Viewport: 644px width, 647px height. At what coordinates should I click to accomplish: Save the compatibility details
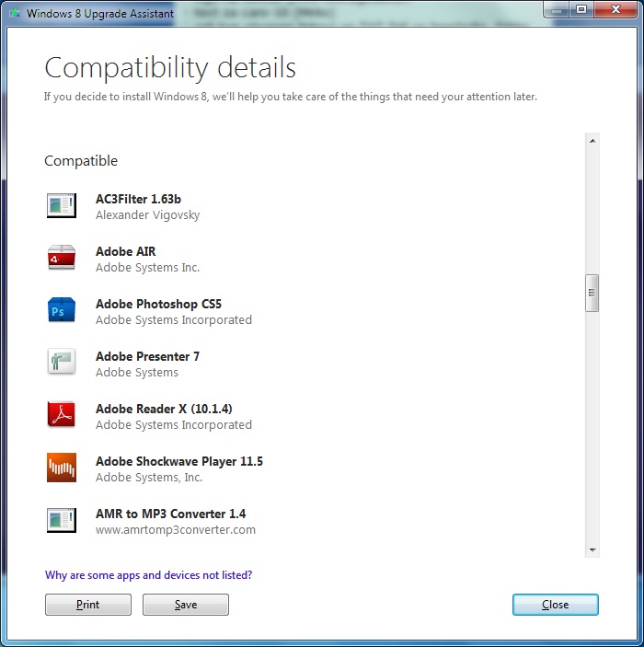[186, 605]
